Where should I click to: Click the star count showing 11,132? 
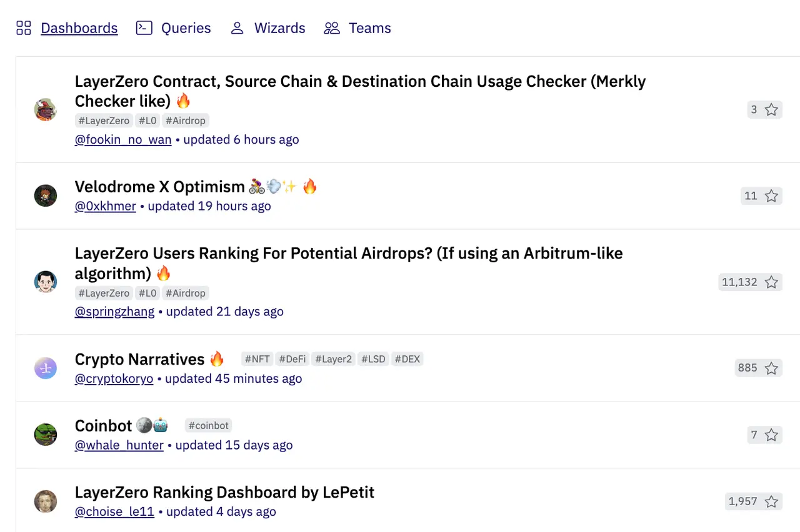pos(739,282)
